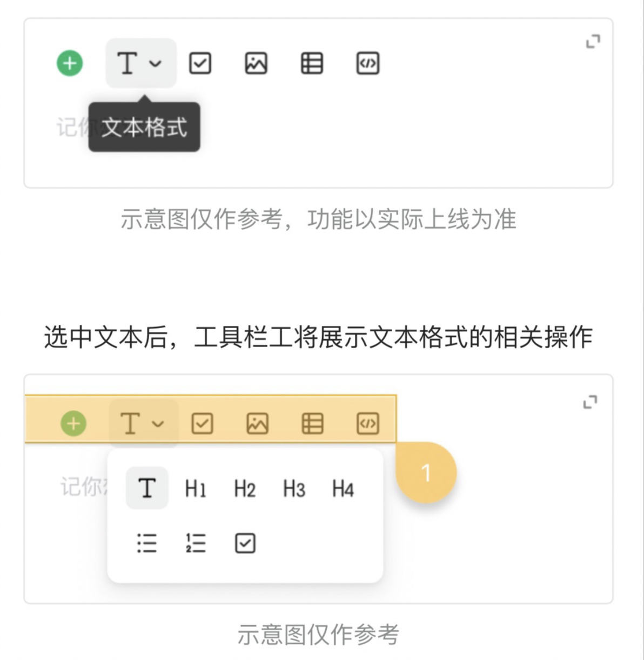Click the image icon in bottom toolbar

coord(258,423)
